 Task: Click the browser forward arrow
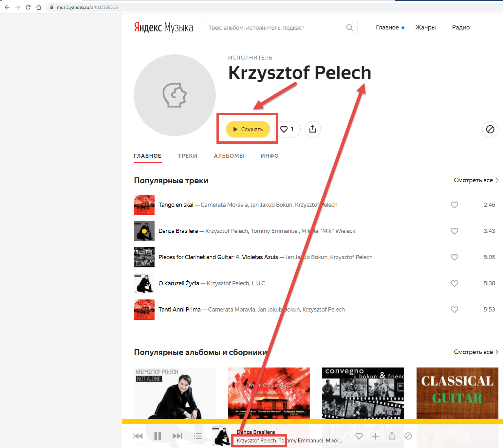click(x=18, y=7)
